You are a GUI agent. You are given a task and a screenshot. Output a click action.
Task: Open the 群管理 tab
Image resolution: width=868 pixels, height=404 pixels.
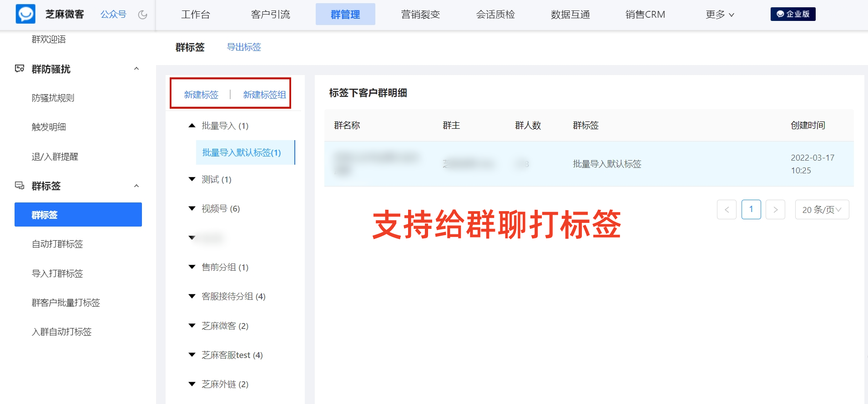point(345,15)
